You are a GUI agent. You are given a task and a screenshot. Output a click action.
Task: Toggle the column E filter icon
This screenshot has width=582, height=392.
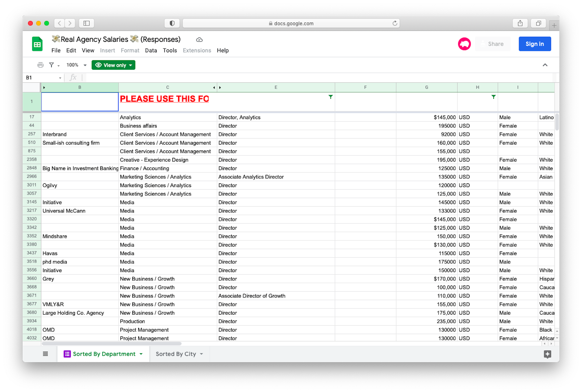coord(330,97)
